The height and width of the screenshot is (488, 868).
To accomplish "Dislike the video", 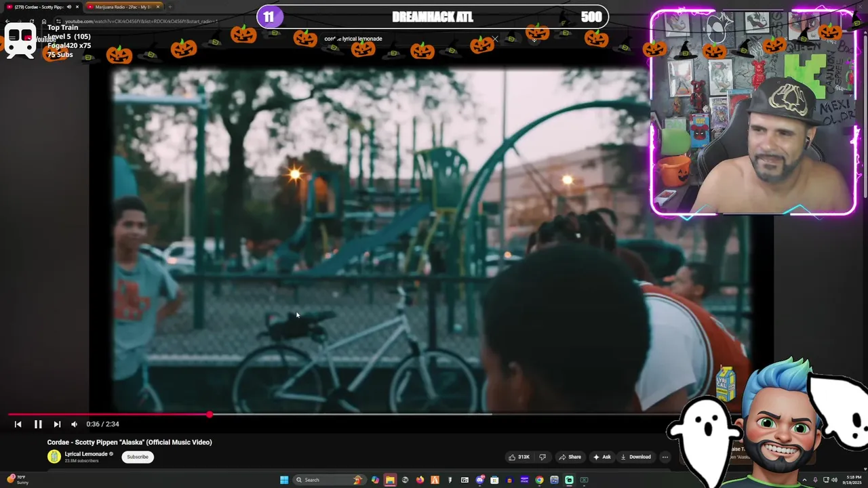I will pos(542,457).
